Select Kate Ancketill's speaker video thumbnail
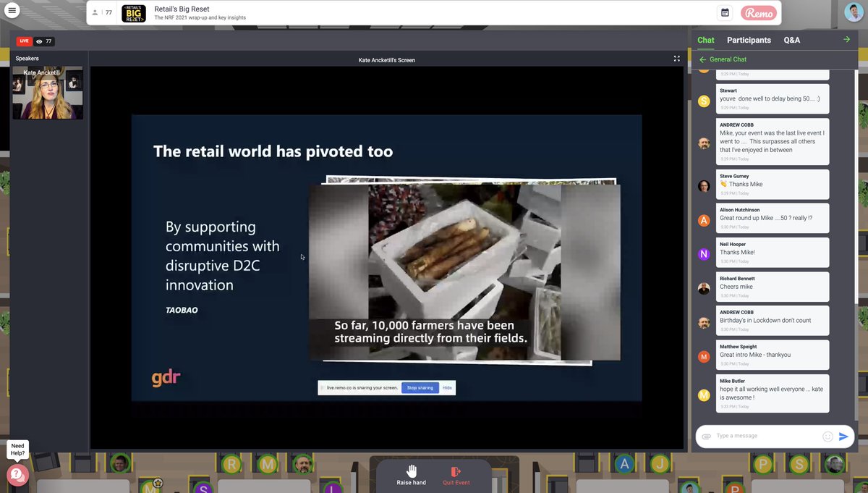 tap(48, 93)
